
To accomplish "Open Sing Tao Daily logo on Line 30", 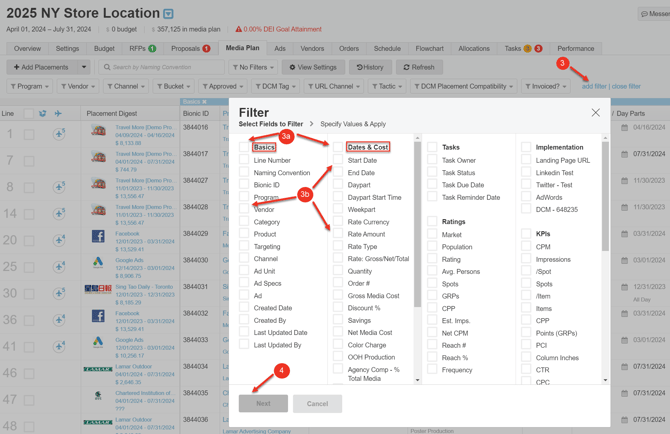I will coord(98,289).
